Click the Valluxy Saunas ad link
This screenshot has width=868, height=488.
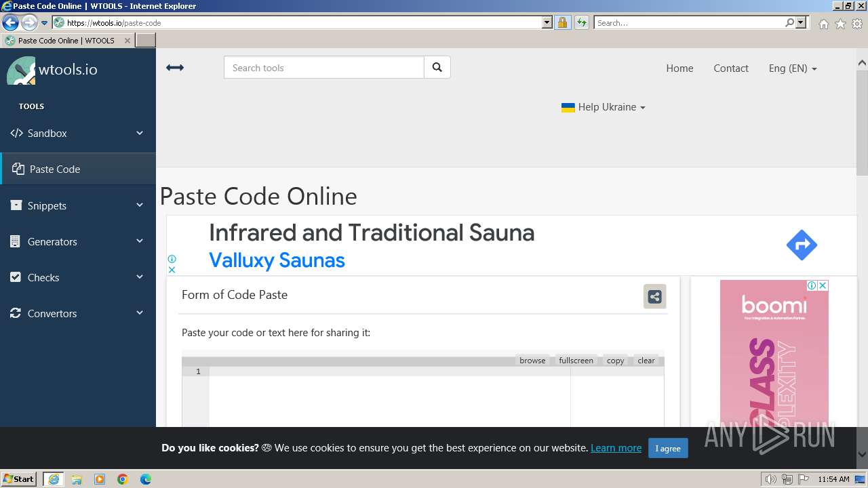click(277, 260)
